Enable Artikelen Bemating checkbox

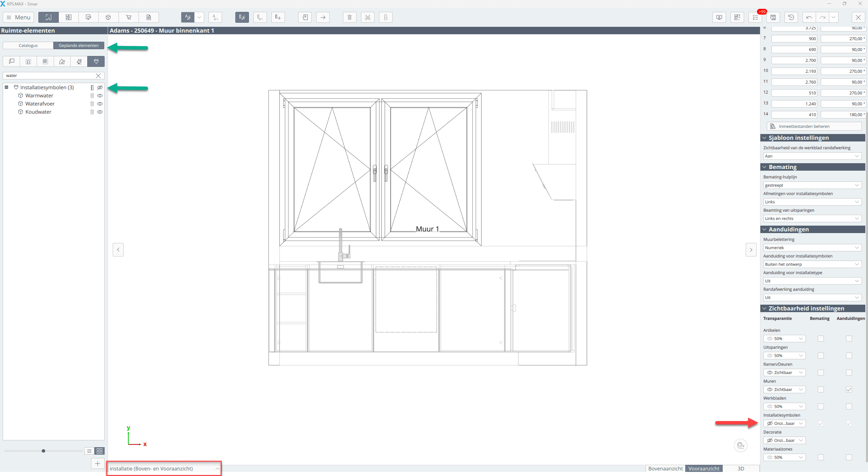click(x=820, y=339)
